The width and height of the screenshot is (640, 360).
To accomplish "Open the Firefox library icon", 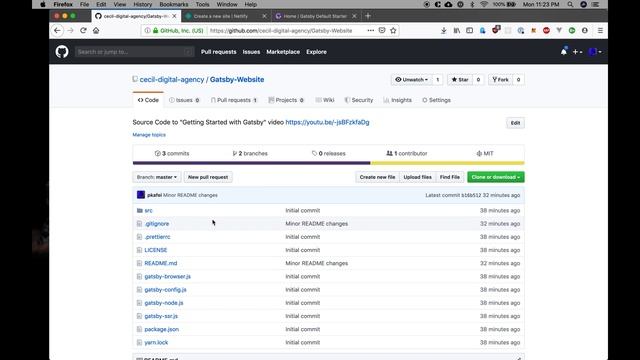I will (457, 31).
